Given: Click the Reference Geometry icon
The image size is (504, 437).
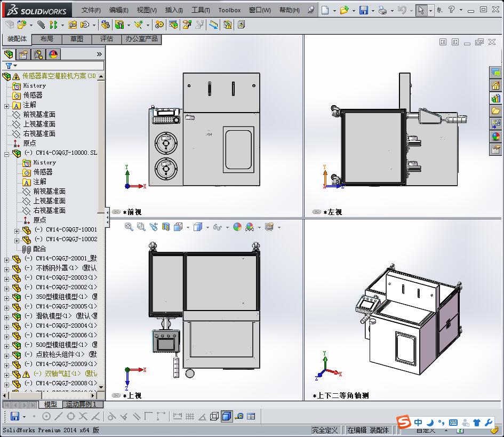Looking at the screenshot, I should (x=139, y=25).
